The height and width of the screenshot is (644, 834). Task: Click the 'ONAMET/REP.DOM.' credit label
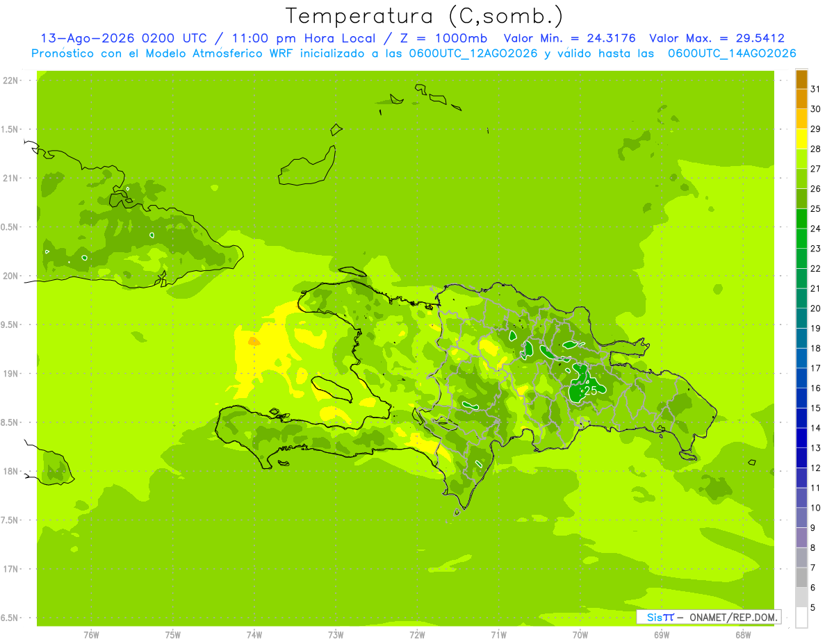(734, 617)
